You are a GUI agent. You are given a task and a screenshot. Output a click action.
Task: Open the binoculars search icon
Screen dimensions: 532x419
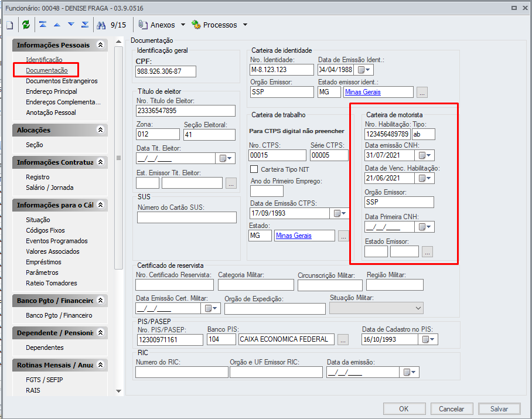coord(101,25)
